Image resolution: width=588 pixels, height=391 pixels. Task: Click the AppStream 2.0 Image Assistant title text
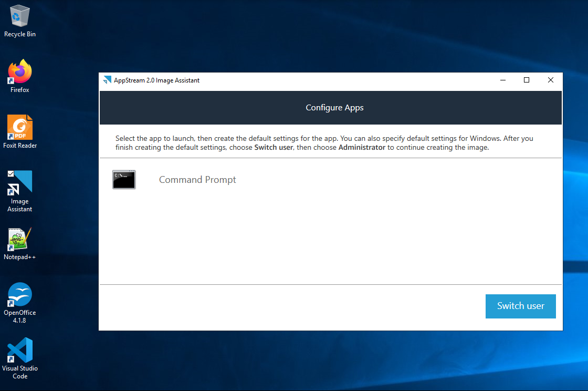point(156,80)
